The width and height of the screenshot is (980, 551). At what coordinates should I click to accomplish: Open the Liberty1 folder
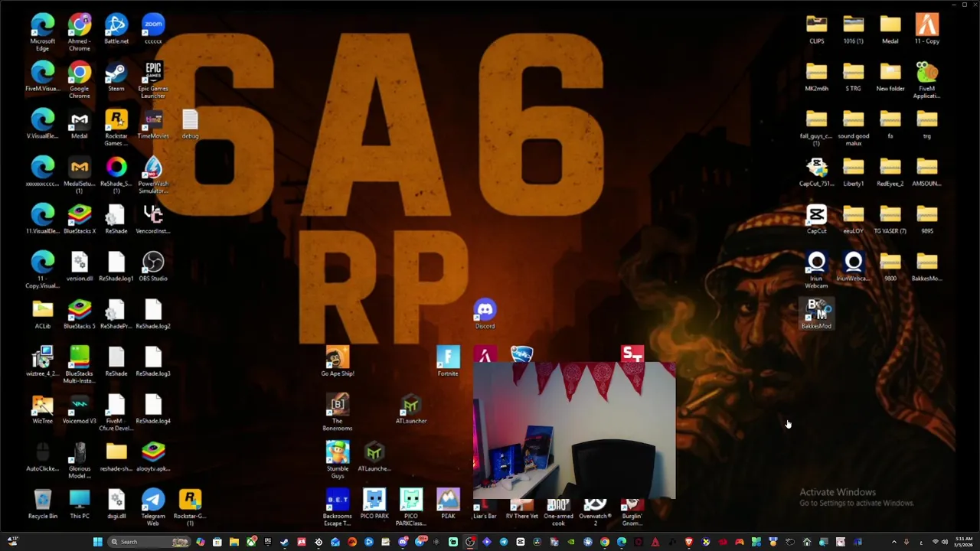pos(853,171)
